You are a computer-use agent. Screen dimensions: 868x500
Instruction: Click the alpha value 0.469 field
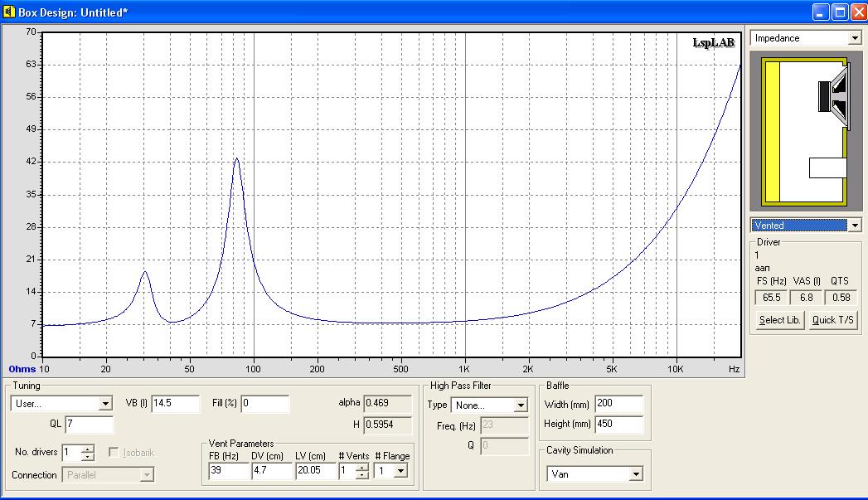[387, 403]
